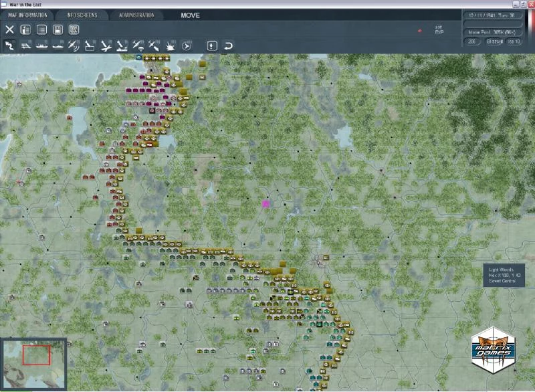Click the Motor Pool value field
This screenshot has height=392, width=535.
pos(492,32)
